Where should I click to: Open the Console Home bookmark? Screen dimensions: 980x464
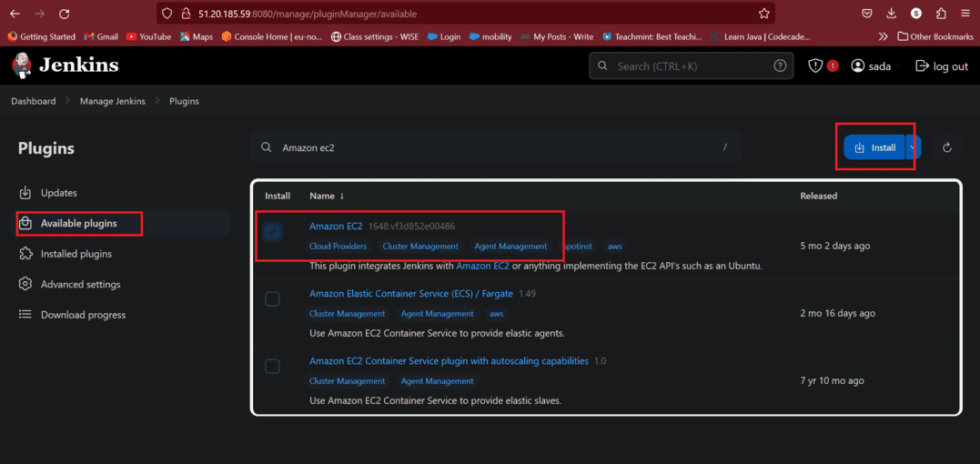(272, 36)
